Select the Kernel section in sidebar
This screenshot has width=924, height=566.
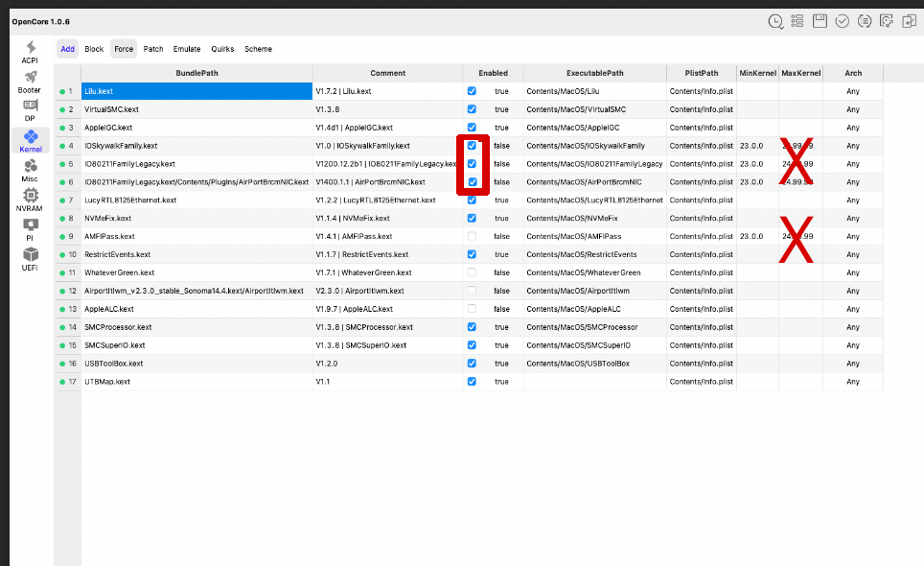[x=31, y=141]
